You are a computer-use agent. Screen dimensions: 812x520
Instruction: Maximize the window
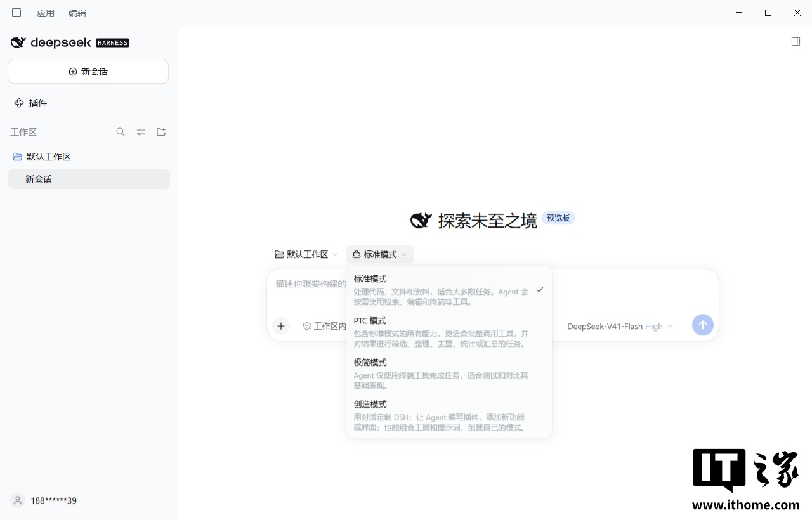[x=768, y=13]
